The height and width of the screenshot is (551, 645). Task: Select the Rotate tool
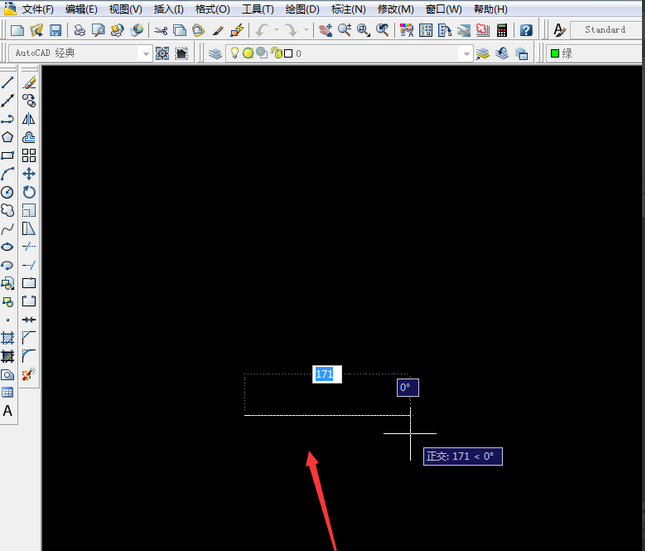click(x=29, y=192)
